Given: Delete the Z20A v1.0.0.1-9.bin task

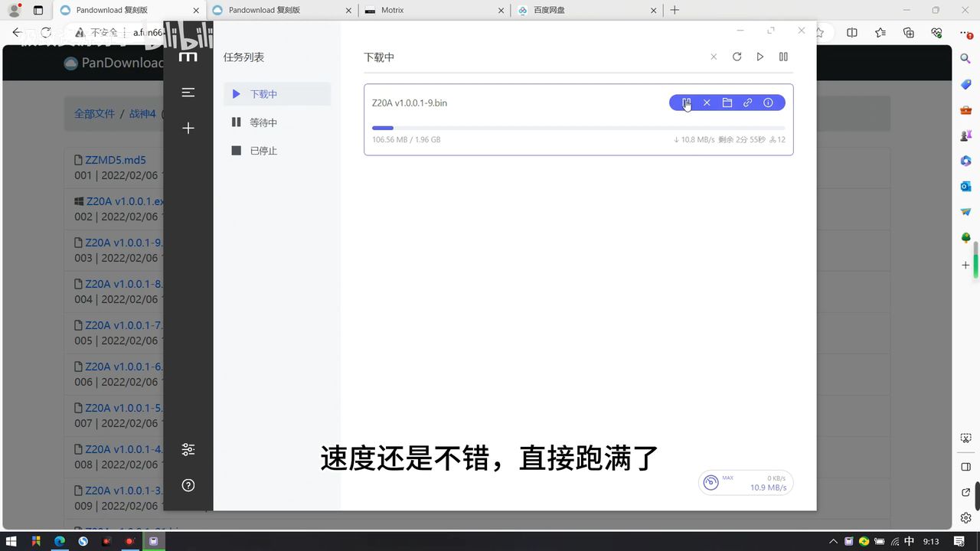Looking at the screenshot, I should pos(707,103).
